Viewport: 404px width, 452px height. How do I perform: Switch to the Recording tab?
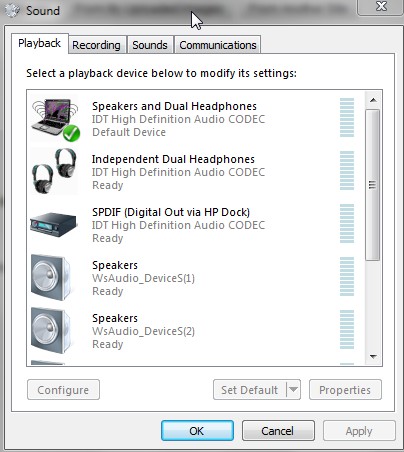coord(96,45)
